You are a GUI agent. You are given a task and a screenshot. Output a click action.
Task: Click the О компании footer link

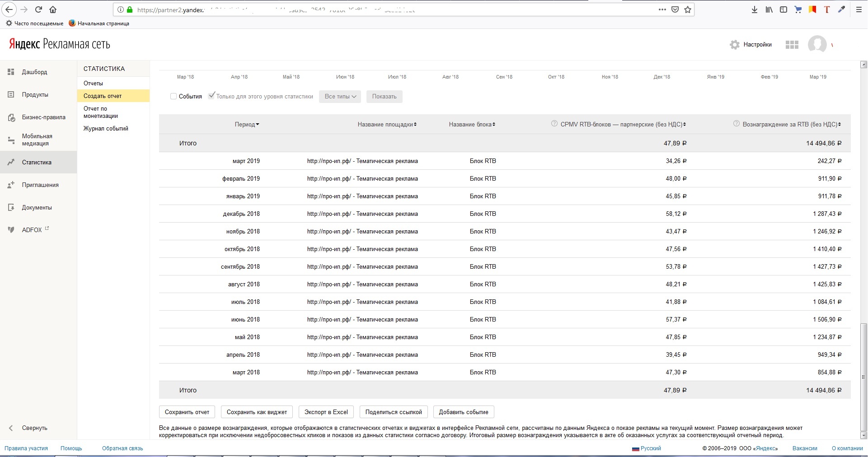point(847,448)
